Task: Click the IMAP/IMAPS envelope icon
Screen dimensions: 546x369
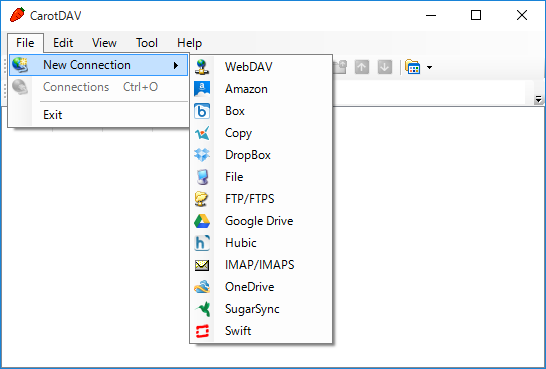Action: click(202, 265)
